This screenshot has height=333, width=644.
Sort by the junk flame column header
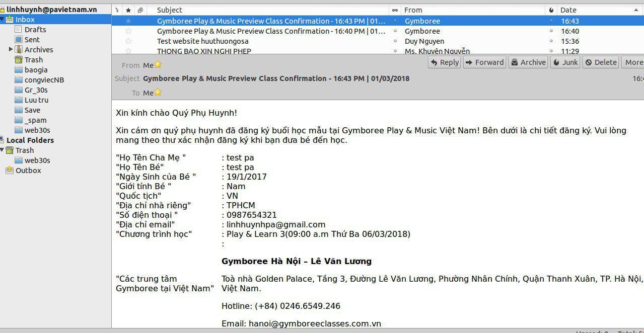coord(551,10)
